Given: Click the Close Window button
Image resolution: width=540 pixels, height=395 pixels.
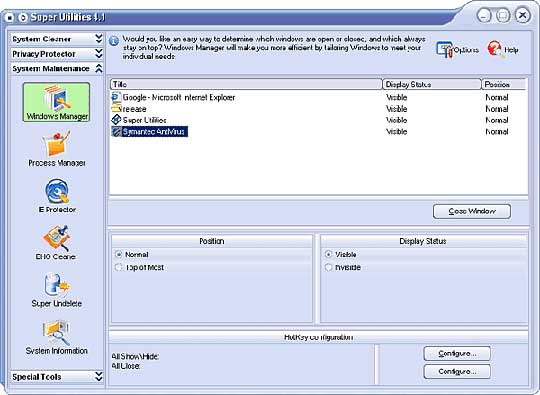Looking at the screenshot, I should (x=472, y=211).
